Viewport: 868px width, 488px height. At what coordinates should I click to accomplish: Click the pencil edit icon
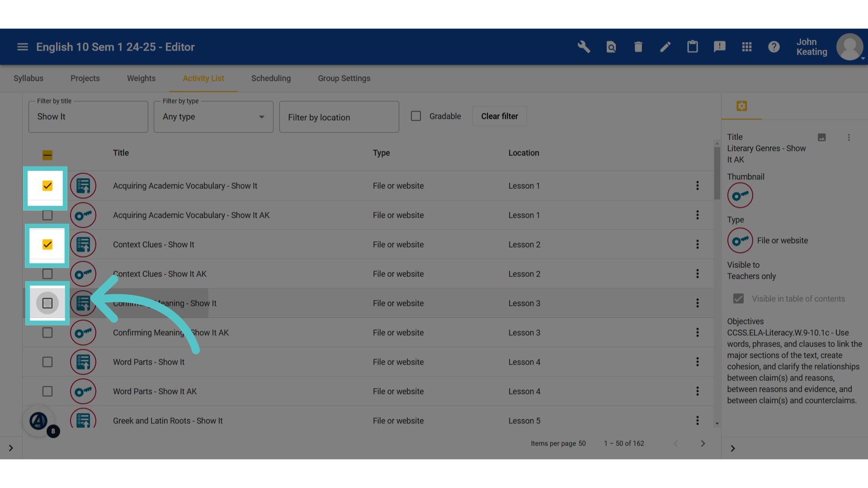point(665,47)
